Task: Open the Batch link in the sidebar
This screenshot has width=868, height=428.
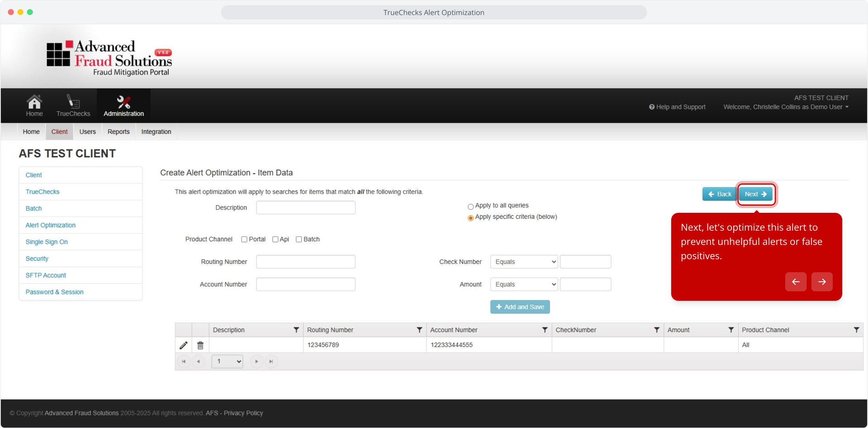Action: tap(34, 208)
